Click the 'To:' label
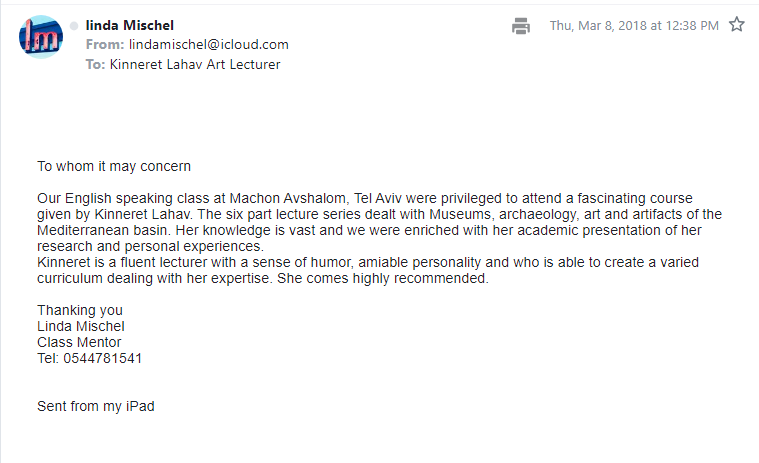The height and width of the screenshot is (463, 759). pos(95,64)
